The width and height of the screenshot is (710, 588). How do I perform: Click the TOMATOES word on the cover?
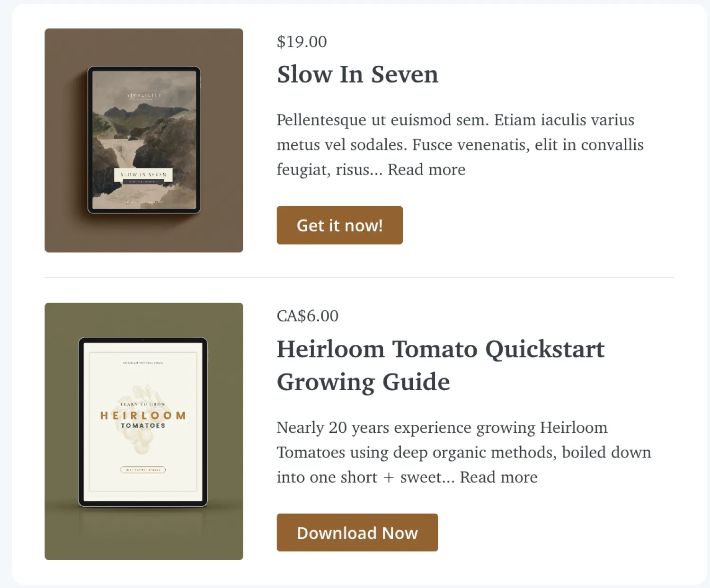(143, 426)
